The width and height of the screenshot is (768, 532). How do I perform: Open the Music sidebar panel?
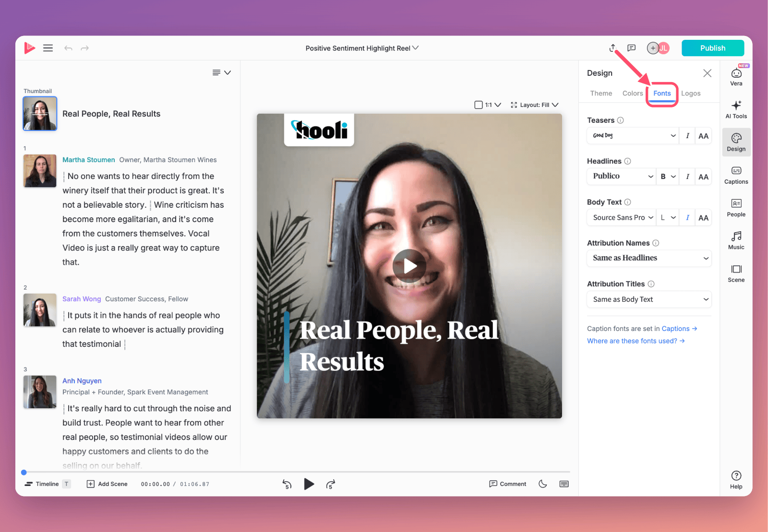coord(736,240)
